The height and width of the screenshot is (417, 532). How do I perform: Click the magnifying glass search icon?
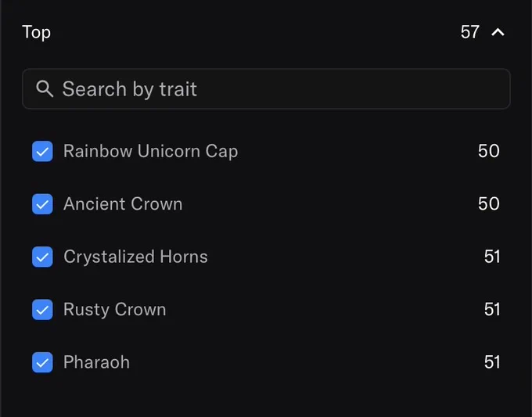coord(45,89)
